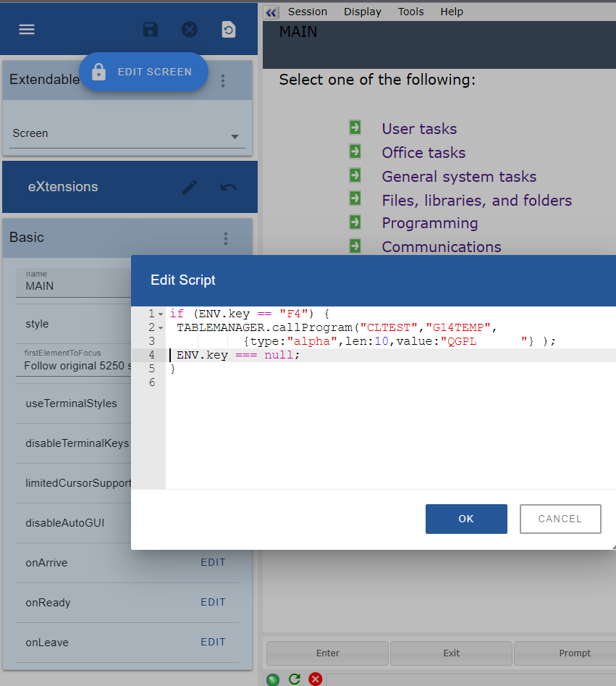Collapse code fold arrow on line 2
Screen dimensions: 616x686
pyautogui.click(x=161, y=328)
